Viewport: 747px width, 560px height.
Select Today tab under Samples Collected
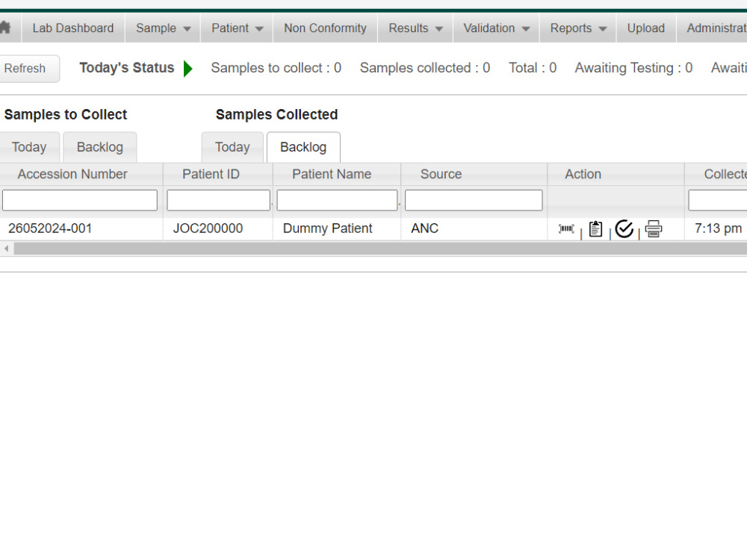(x=232, y=147)
